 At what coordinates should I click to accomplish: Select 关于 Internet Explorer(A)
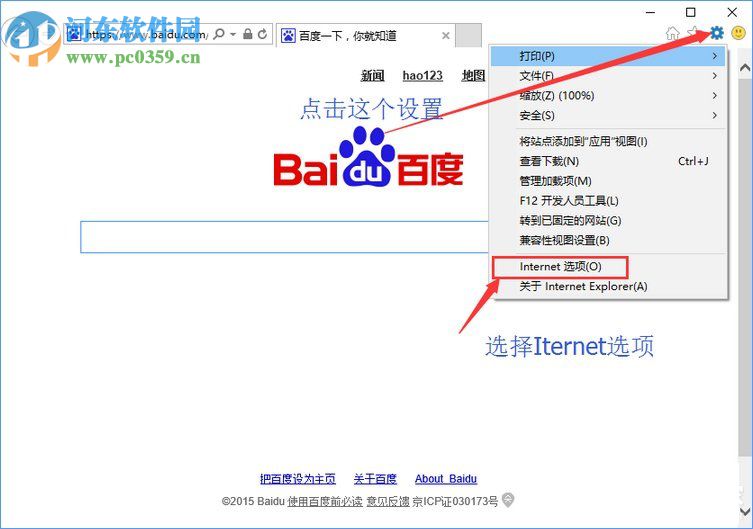608,287
